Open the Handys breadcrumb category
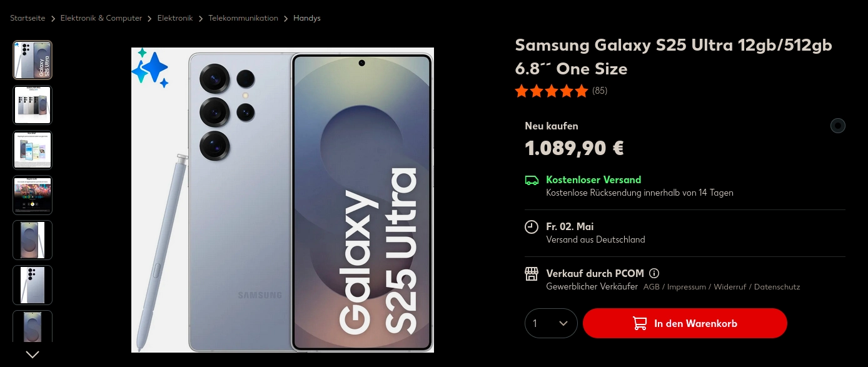This screenshot has height=367, width=868. click(307, 18)
